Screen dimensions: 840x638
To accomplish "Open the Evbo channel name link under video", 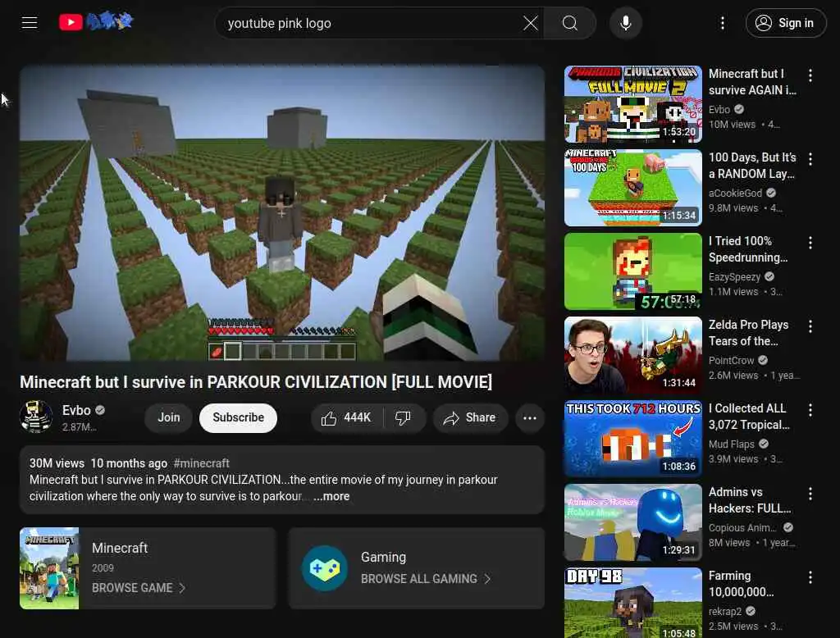I will tap(76, 410).
